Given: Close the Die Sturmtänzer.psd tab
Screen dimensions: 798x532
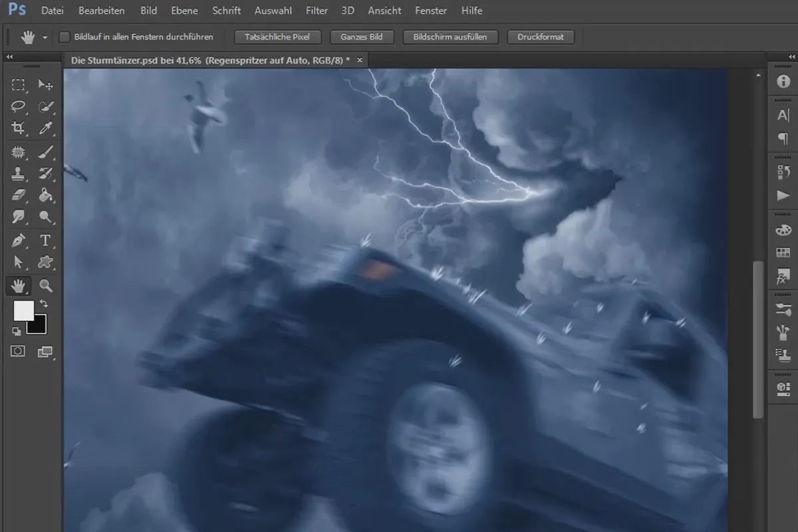Looking at the screenshot, I should point(360,60).
